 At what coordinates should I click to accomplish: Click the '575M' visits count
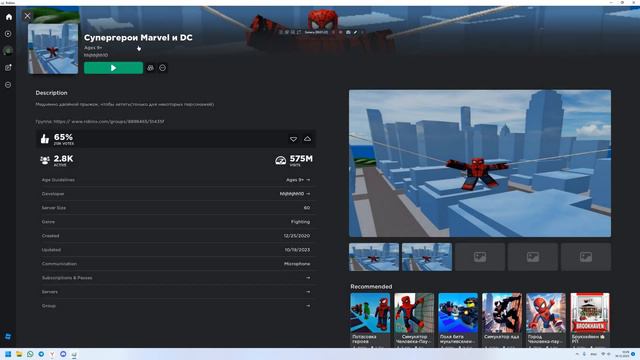301,158
